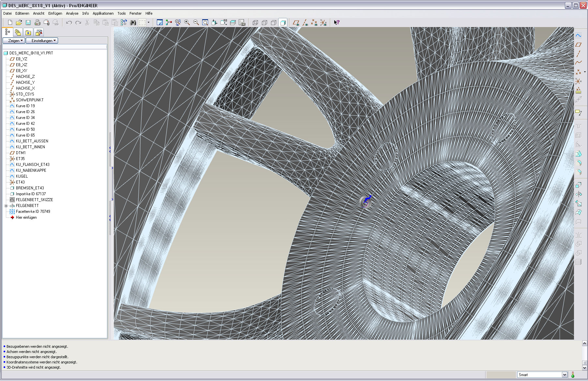Select the datum plane tool in right toolbar
Image resolution: width=588 pixels, height=381 pixels.
(578, 45)
